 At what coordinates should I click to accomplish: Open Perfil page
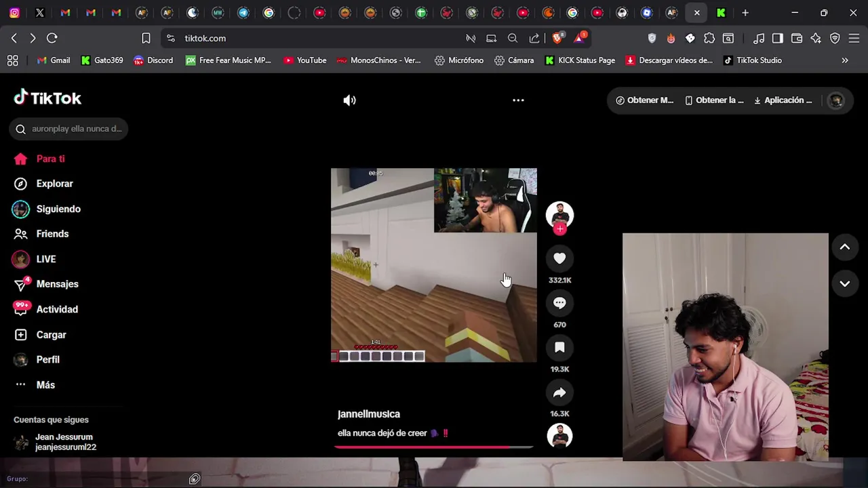(37, 359)
